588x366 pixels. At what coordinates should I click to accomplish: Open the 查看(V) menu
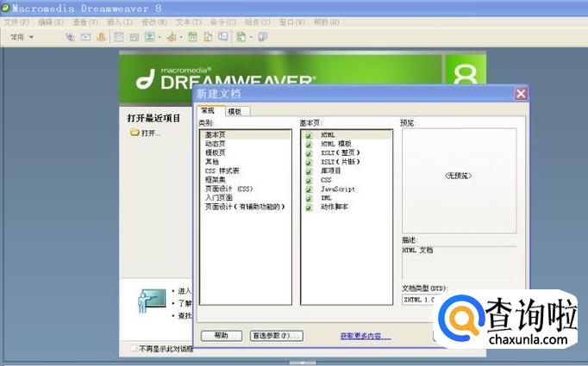coord(85,22)
